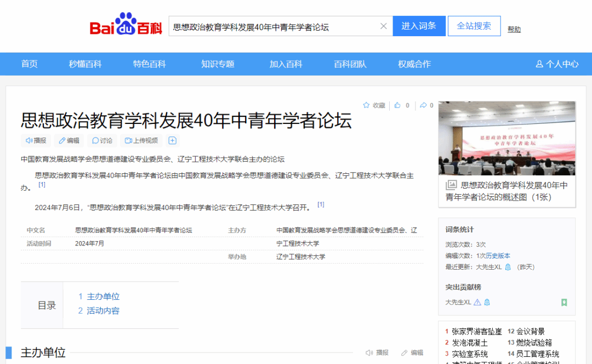Click the 收藏 star icon
This screenshot has height=364, width=592.
[366, 105]
